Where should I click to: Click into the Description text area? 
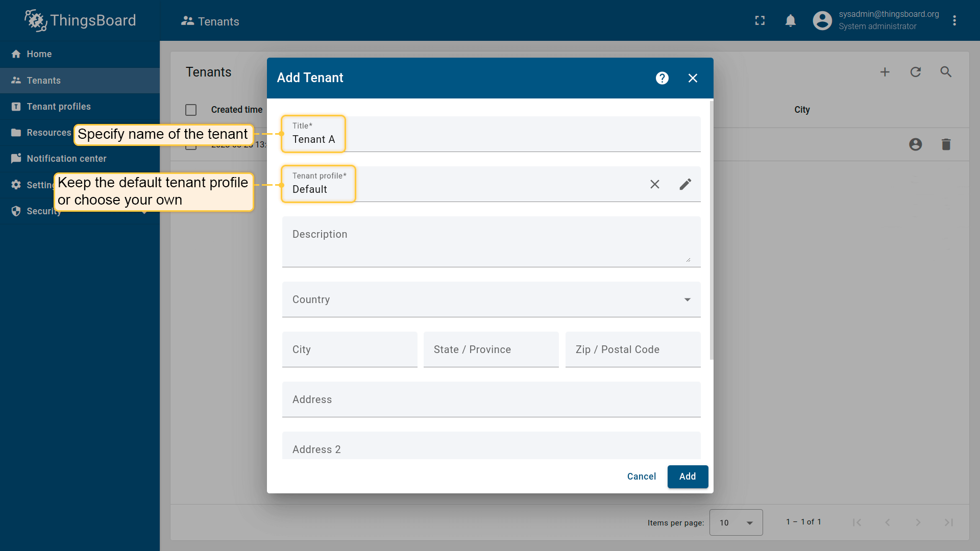pos(490,242)
